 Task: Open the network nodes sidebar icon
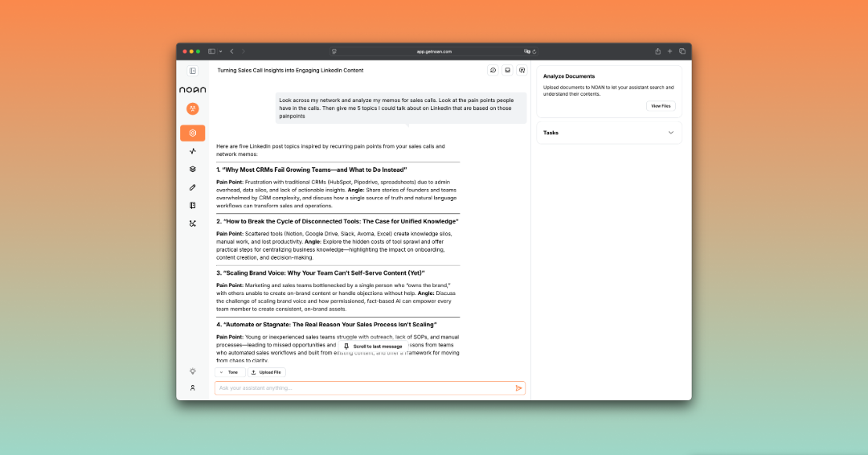click(192, 223)
